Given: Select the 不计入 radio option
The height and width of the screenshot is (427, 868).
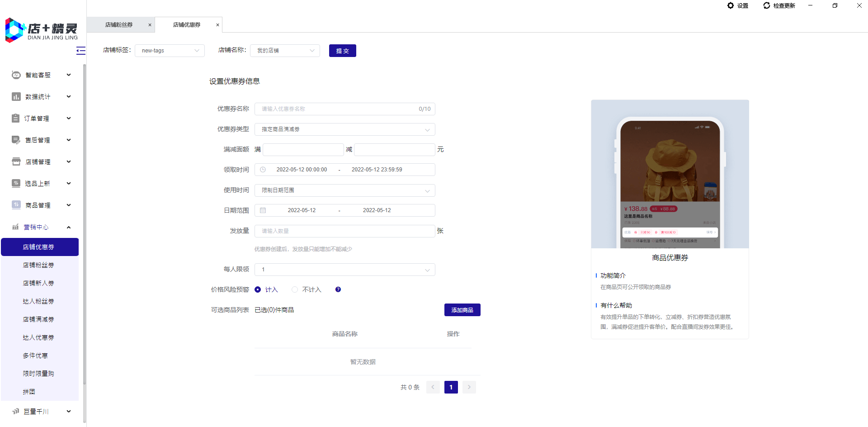Looking at the screenshot, I should point(295,289).
